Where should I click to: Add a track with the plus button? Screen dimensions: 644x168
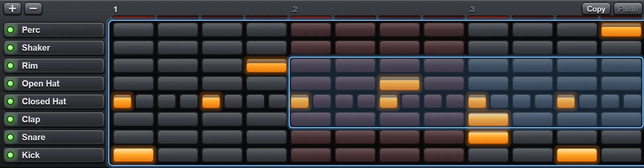pyautogui.click(x=12, y=9)
